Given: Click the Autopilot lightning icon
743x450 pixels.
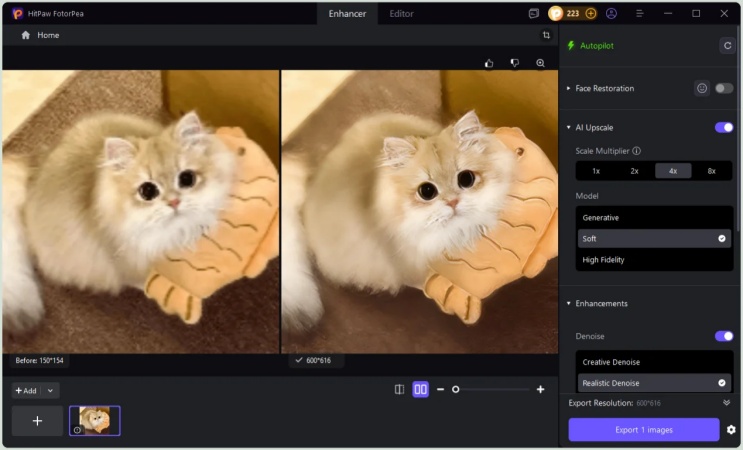Looking at the screenshot, I should (571, 45).
